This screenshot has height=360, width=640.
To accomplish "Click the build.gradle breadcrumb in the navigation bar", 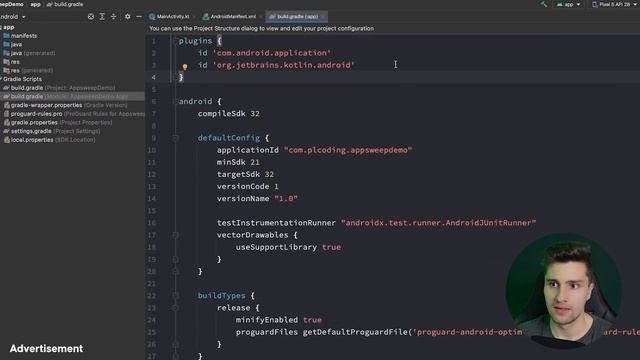I will point(65,4).
